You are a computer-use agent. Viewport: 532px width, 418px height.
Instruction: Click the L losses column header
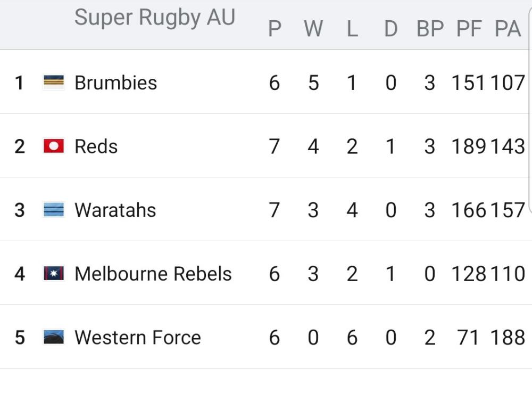coord(352,29)
